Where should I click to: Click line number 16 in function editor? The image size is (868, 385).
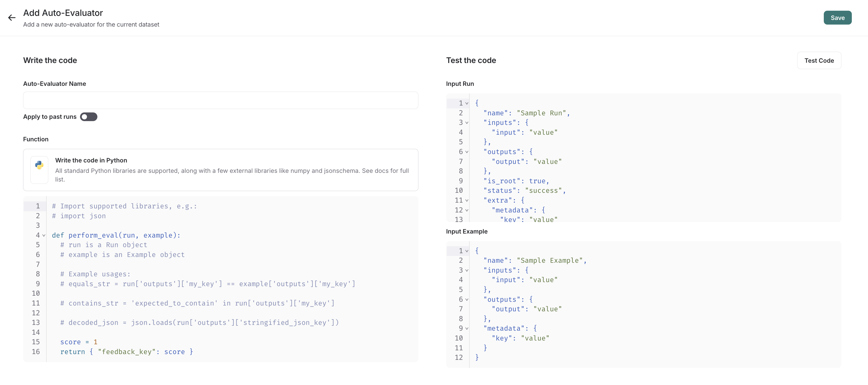click(x=36, y=352)
